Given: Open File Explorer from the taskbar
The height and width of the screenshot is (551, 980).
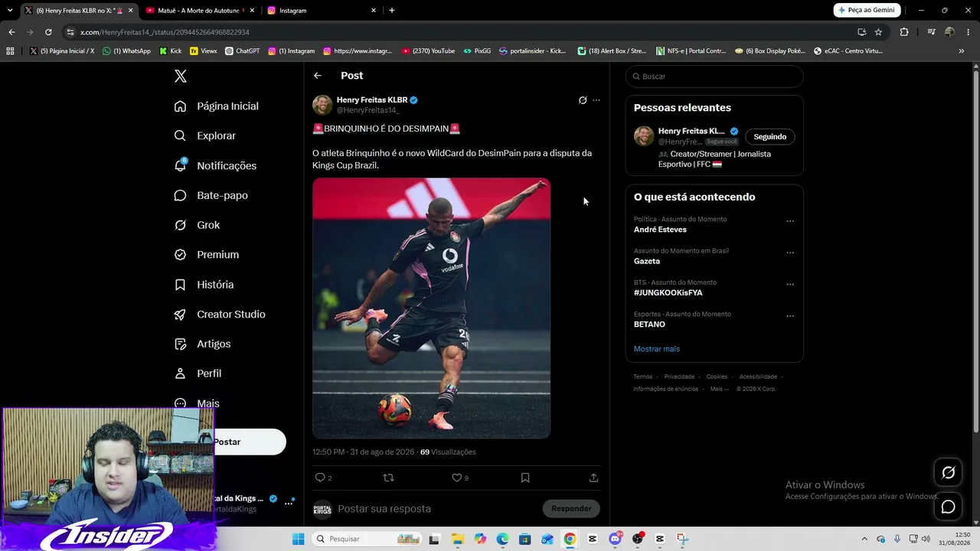Looking at the screenshot, I should click(457, 539).
